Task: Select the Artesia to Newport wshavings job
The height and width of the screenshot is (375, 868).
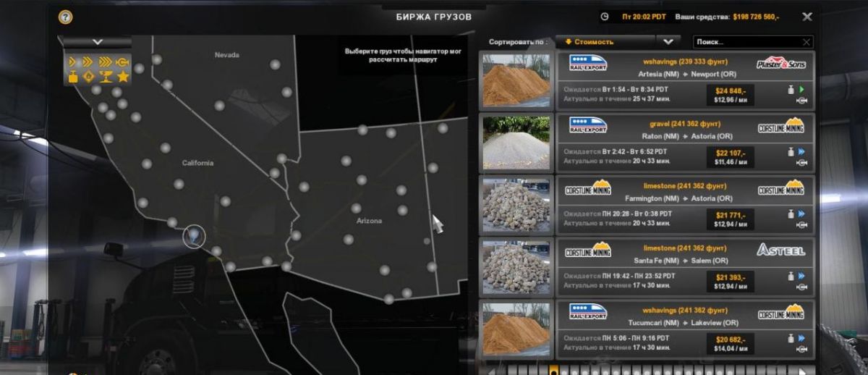Action: [684, 80]
